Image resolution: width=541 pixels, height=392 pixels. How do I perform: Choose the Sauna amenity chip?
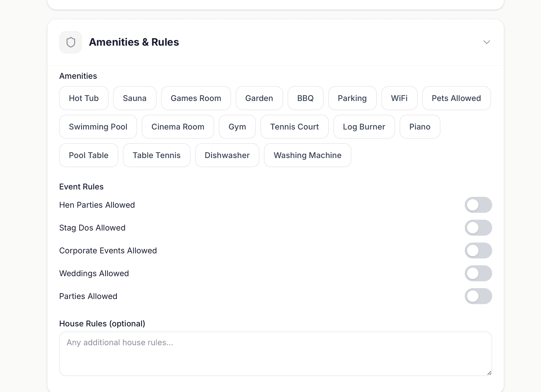pyautogui.click(x=135, y=98)
